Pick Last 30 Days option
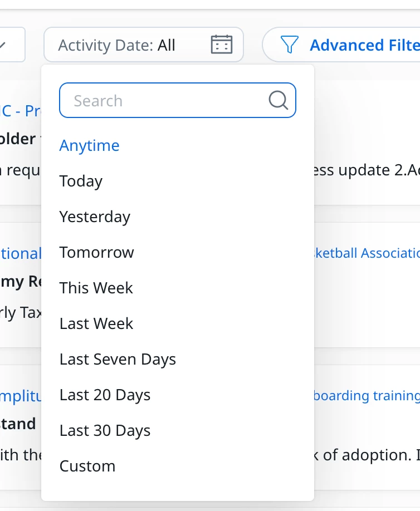Screen dimensions: 420x511 (x=105, y=430)
